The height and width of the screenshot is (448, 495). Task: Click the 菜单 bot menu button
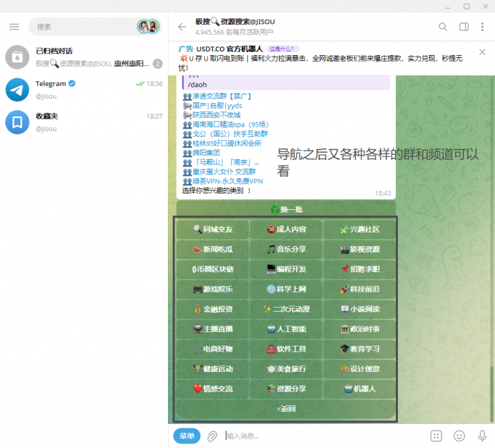(186, 436)
